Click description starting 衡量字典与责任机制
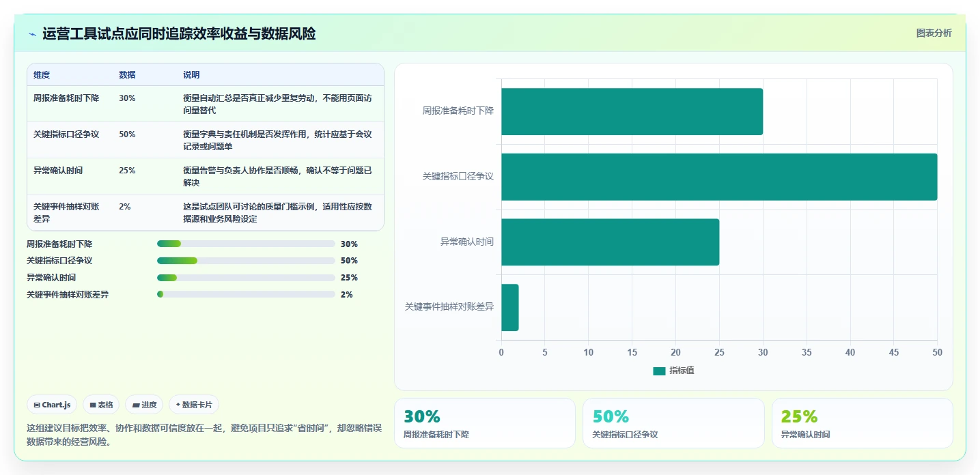Viewport: 980px width, 475px height. pyautogui.click(x=278, y=141)
